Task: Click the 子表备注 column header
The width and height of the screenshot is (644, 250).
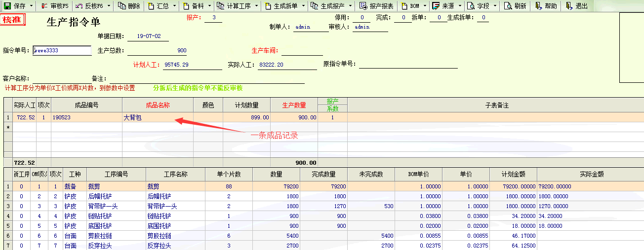Action: click(x=496, y=105)
